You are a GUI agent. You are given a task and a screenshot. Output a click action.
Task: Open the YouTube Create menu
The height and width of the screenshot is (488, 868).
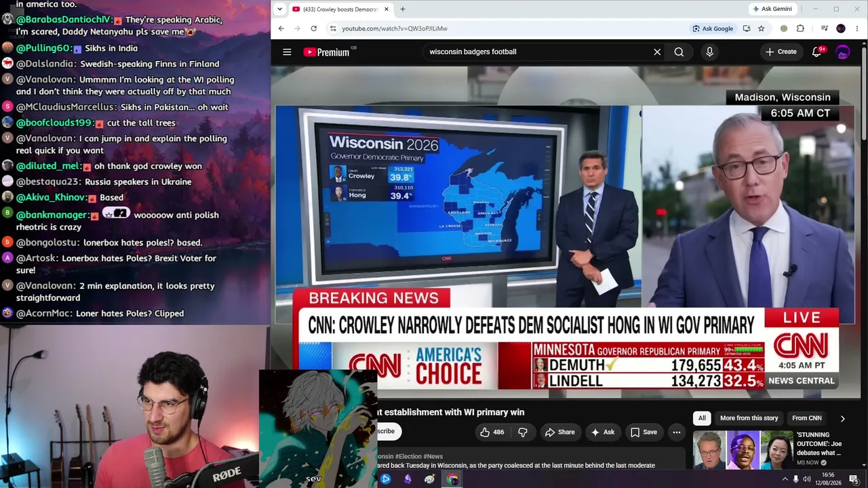[x=781, y=52]
